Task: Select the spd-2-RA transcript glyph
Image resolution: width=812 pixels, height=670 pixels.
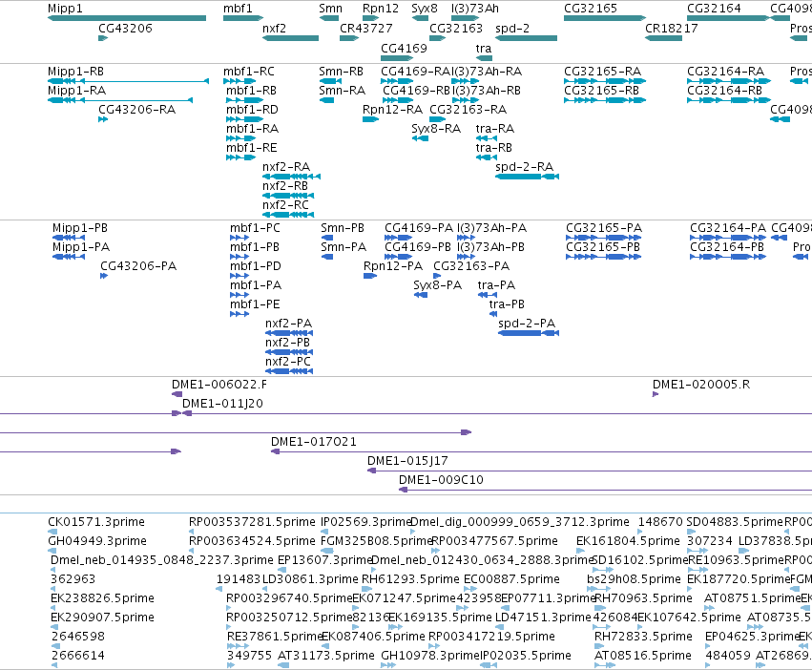Action: (527, 177)
